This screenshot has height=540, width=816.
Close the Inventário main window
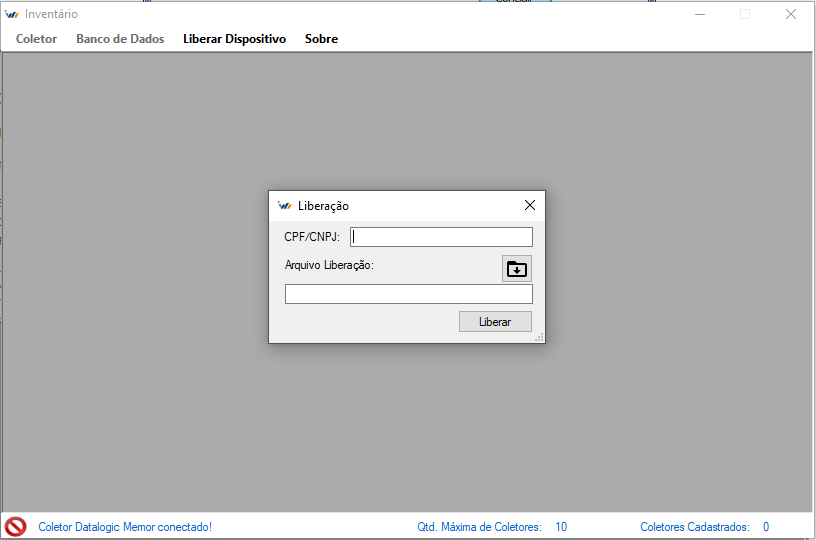[790, 14]
